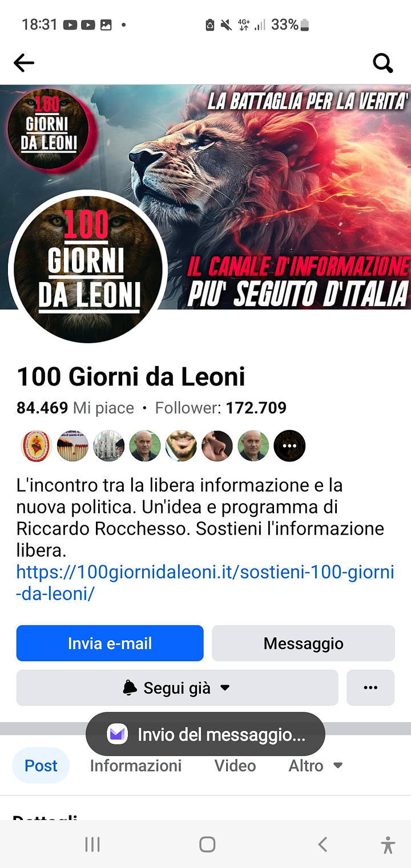Image resolution: width=411 pixels, height=868 pixels.
Task: Tap the Messaggio button
Action: point(304,644)
